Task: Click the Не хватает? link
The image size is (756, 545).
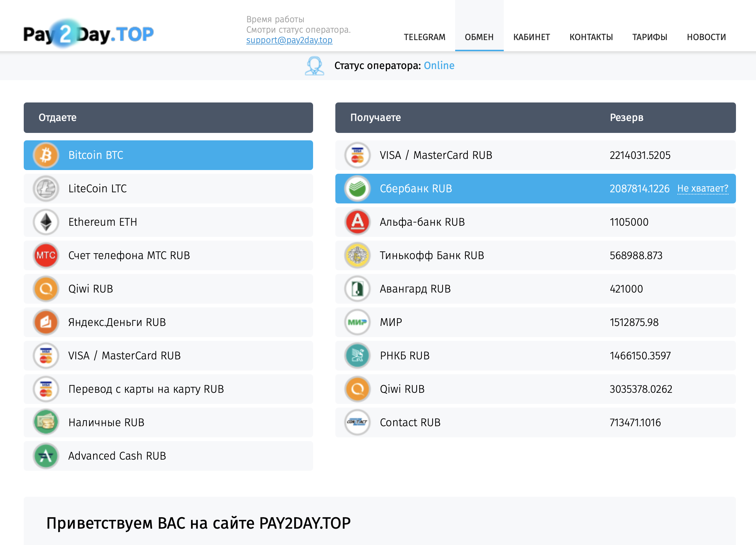Action: (703, 189)
